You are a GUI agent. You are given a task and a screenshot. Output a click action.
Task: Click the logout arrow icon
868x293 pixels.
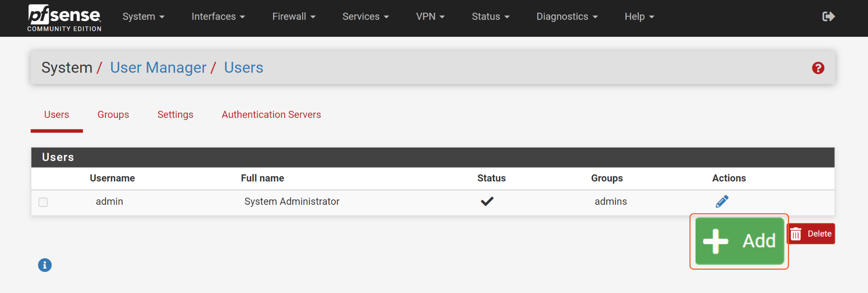(x=828, y=17)
